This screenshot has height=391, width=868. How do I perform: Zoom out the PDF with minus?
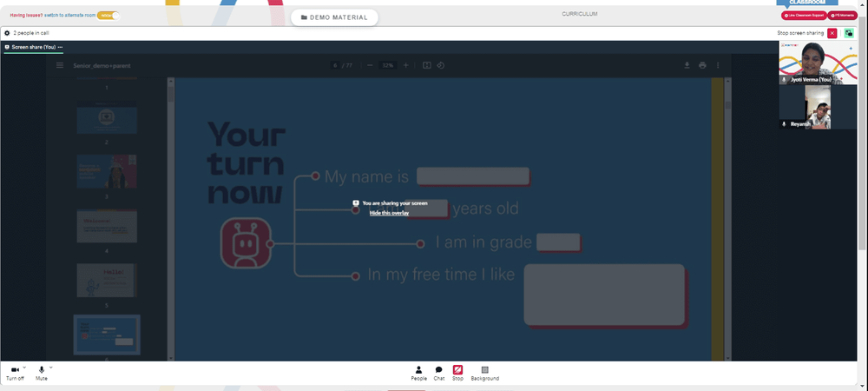[370, 65]
